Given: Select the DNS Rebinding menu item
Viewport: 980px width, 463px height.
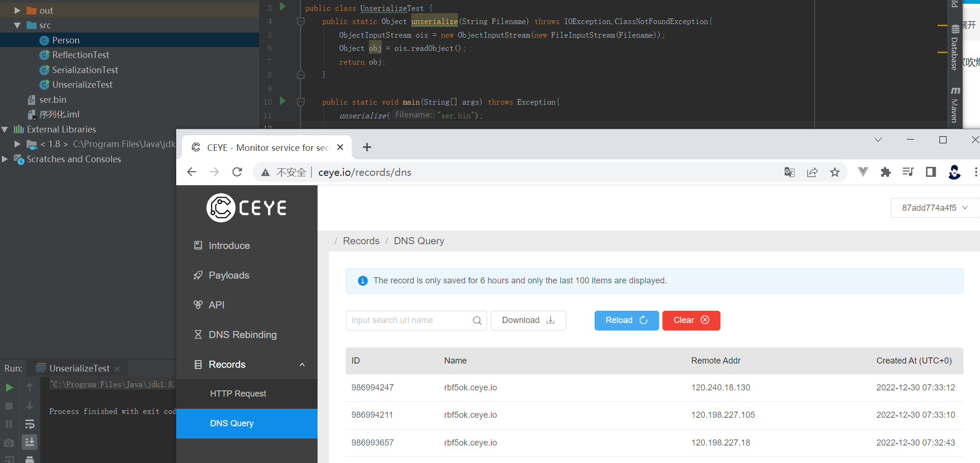Looking at the screenshot, I should coord(242,335).
